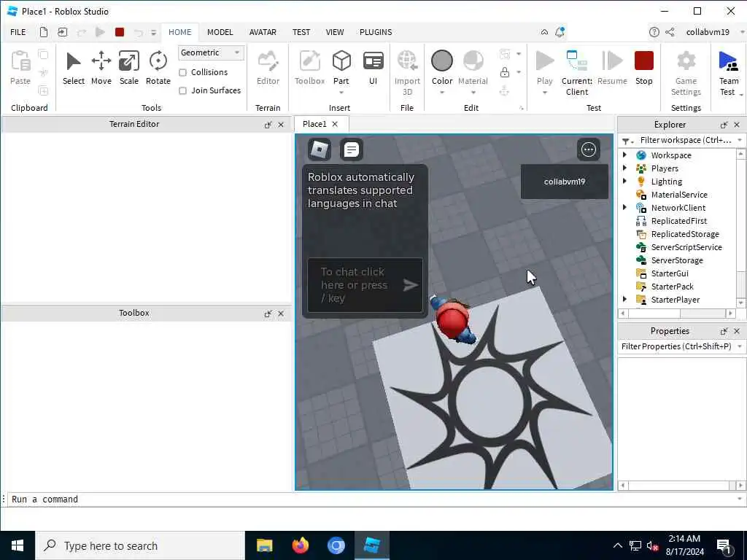This screenshot has width=747, height=560.
Task: Switch to the VIEW tab
Action: [334, 32]
